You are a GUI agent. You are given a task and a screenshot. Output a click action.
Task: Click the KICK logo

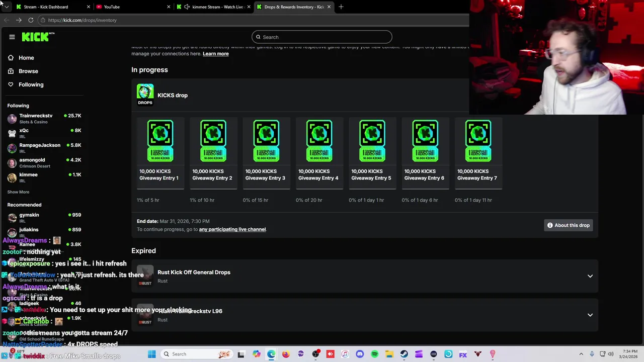[38, 37]
